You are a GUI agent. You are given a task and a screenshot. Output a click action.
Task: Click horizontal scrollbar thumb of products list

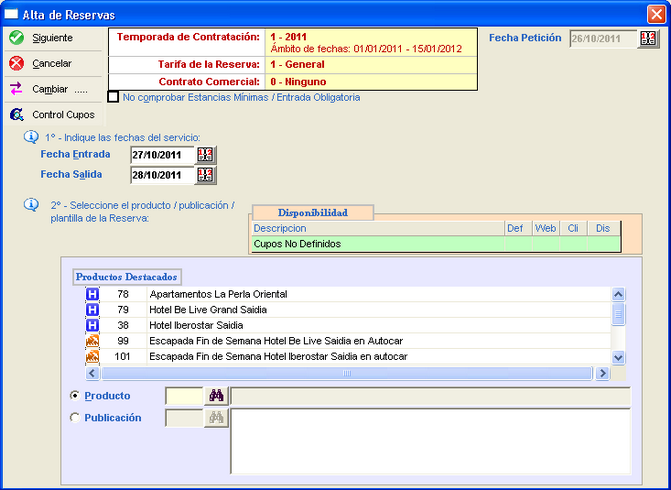(x=347, y=373)
